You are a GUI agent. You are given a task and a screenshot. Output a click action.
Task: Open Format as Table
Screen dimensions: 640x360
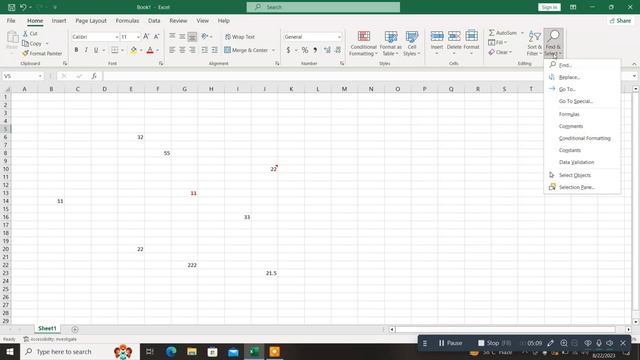point(391,43)
